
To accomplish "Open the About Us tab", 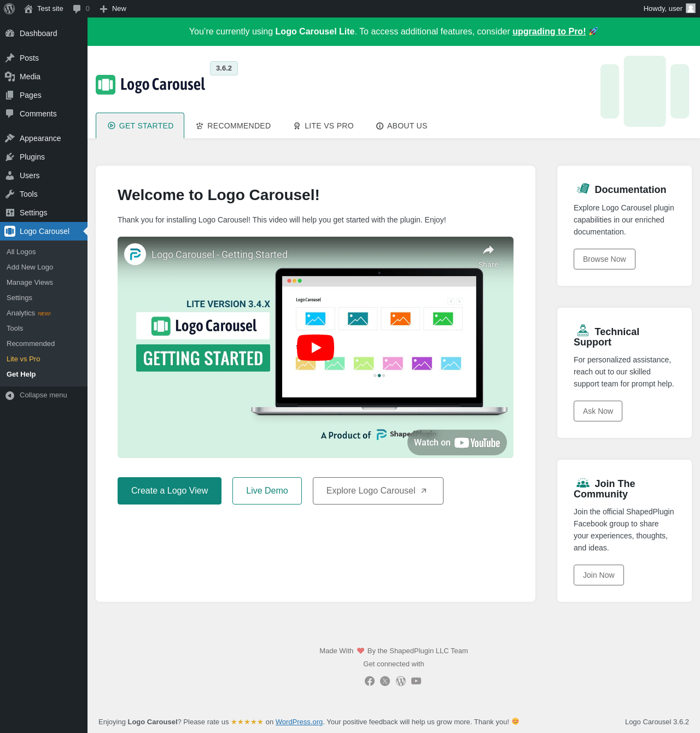I will point(401,126).
